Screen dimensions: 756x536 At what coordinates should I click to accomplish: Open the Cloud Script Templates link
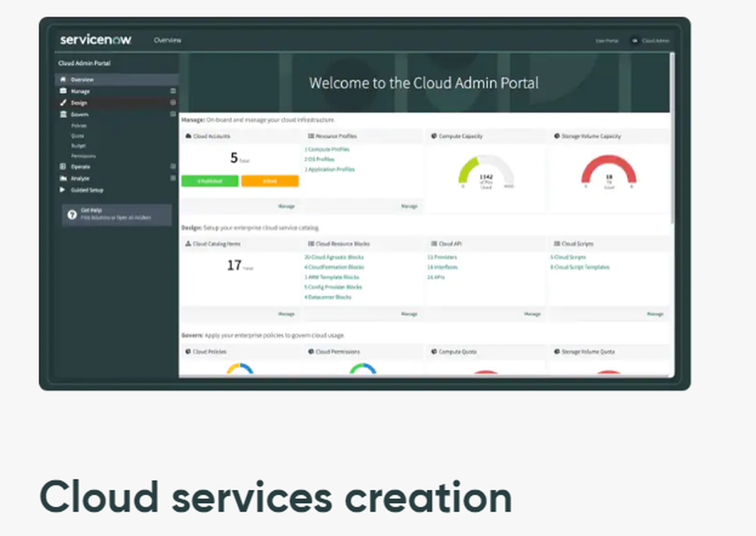[580, 267]
